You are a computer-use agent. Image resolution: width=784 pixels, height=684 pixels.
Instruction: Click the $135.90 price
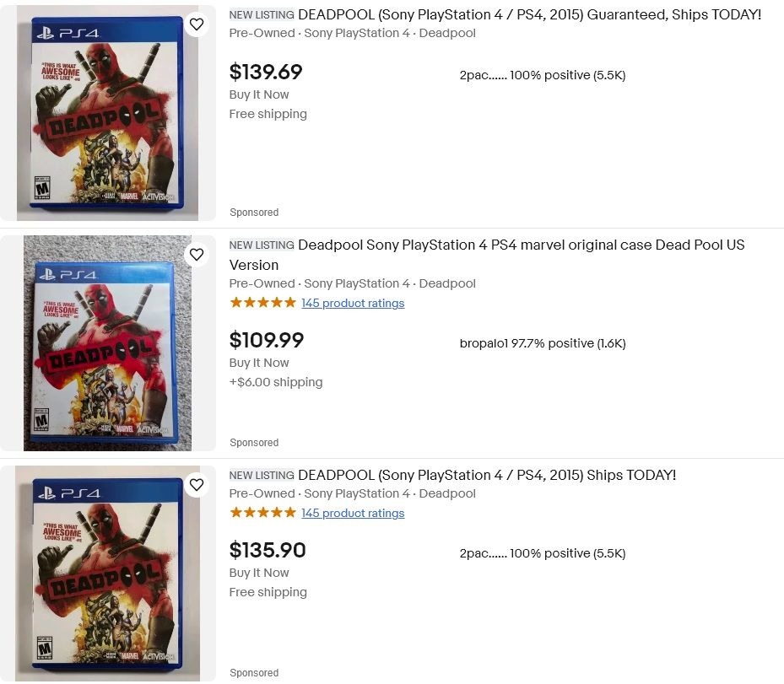[268, 551]
